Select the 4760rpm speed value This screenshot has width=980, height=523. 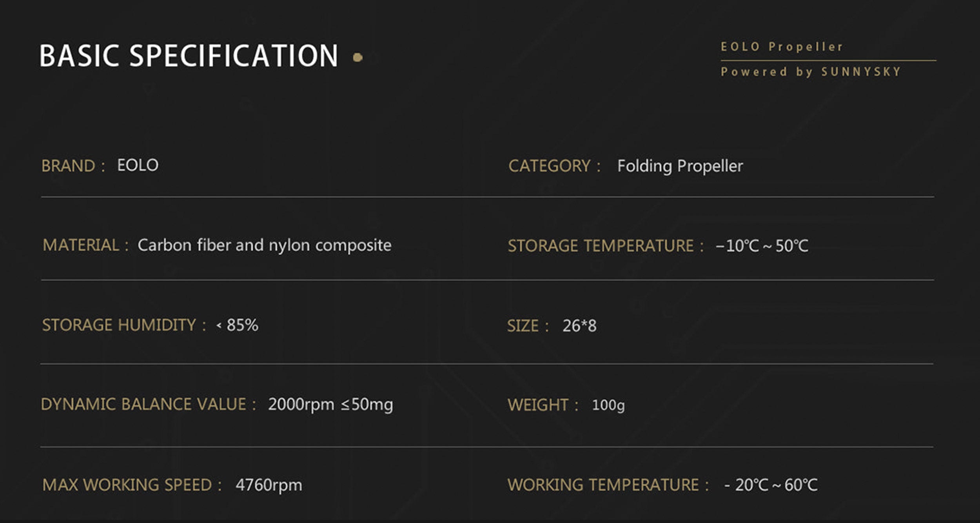(269, 485)
